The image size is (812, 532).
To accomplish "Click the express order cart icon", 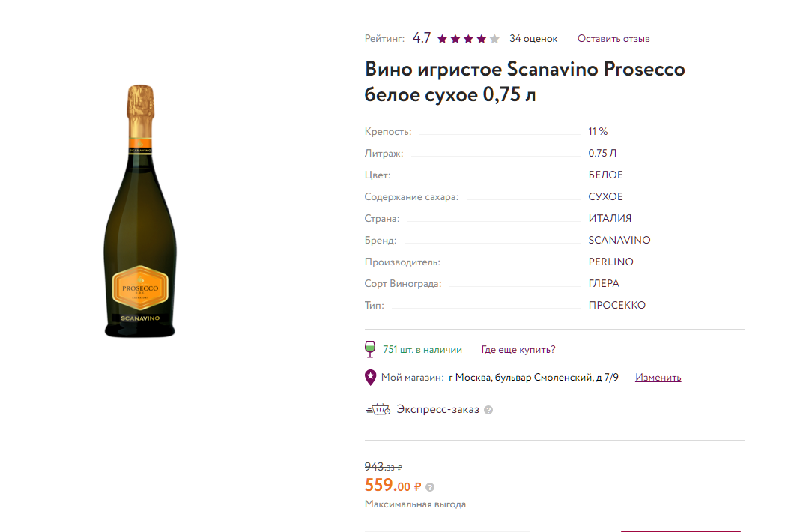I will click(378, 409).
